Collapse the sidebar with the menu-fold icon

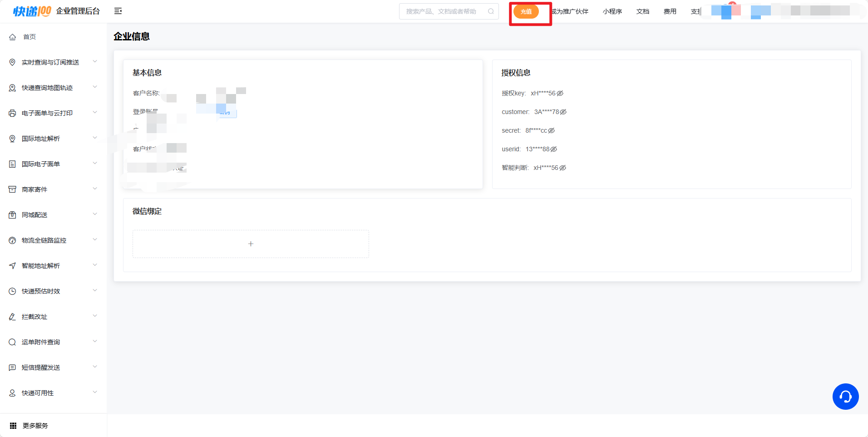(x=118, y=11)
